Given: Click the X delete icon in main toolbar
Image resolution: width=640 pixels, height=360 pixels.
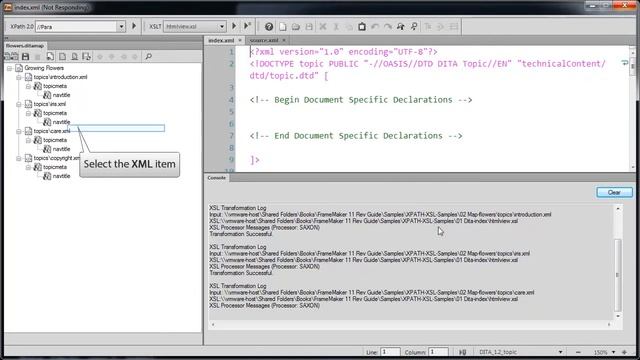Looking at the screenshot, I should pyautogui.click(x=322, y=27).
